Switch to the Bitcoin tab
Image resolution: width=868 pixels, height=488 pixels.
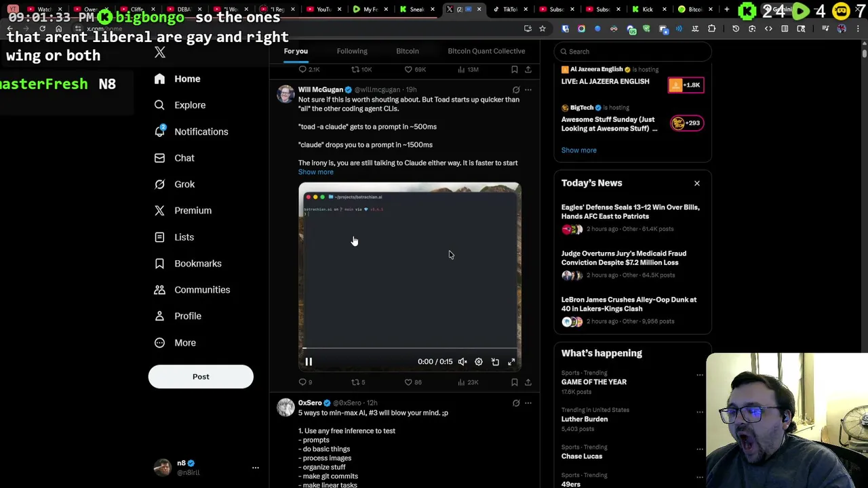pos(408,51)
